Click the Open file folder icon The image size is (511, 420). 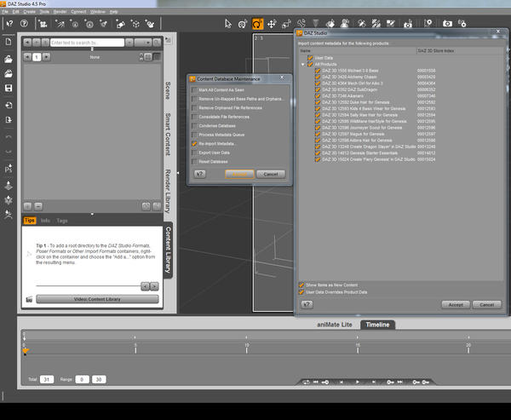(9, 59)
